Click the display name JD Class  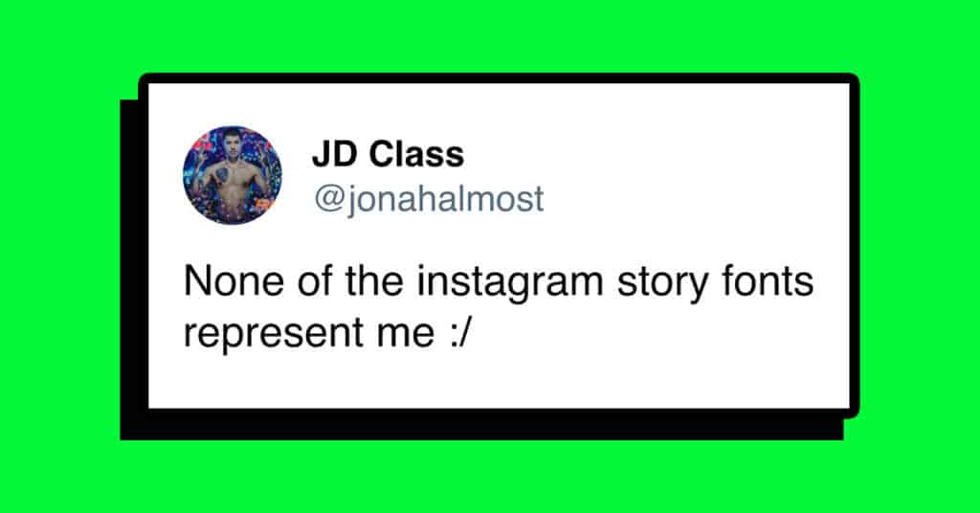(389, 154)
